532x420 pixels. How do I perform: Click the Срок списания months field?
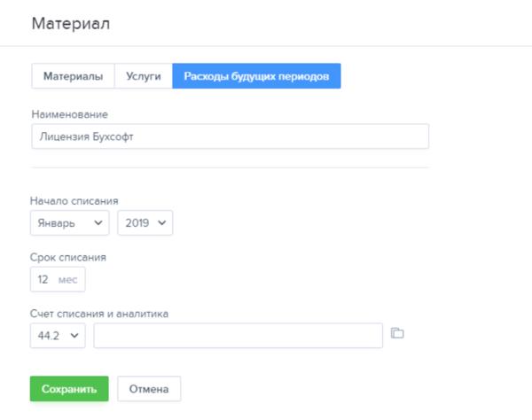point(58,279)
